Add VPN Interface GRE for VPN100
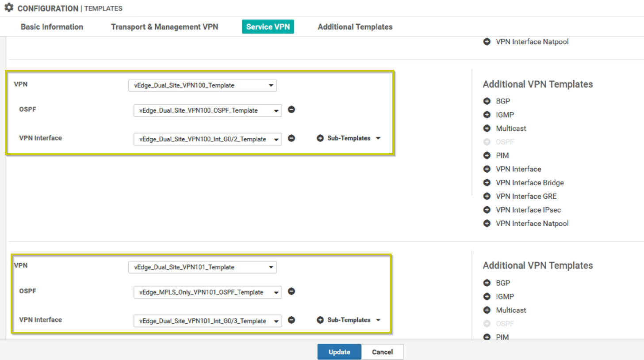Viewport: 644px width, 360px height. point(487,196)
